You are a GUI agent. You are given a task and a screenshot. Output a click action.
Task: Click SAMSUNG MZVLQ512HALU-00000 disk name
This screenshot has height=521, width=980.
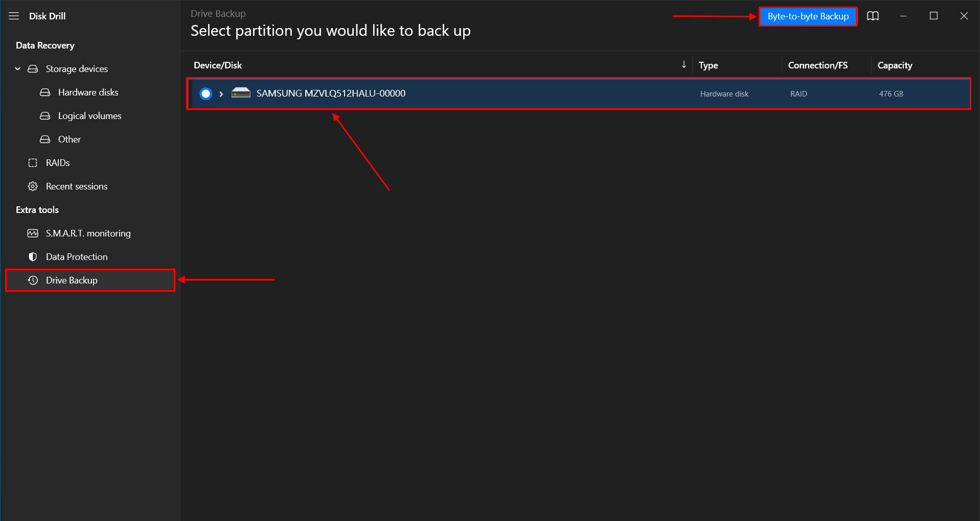[x=331, y=93]
